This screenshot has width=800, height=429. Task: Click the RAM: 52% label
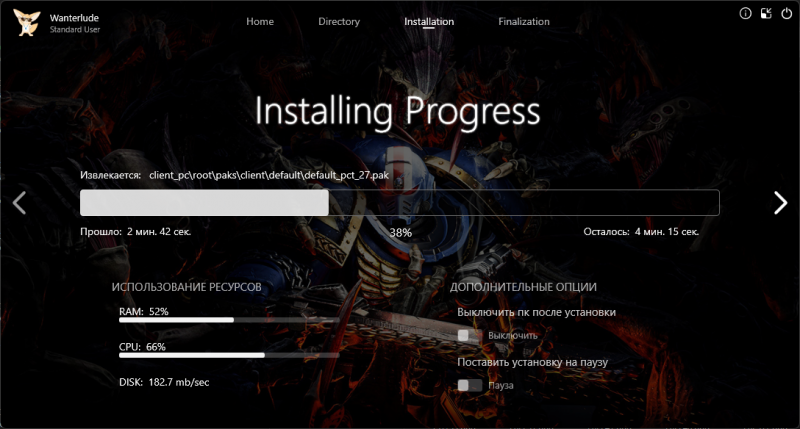tap(143, 311)
